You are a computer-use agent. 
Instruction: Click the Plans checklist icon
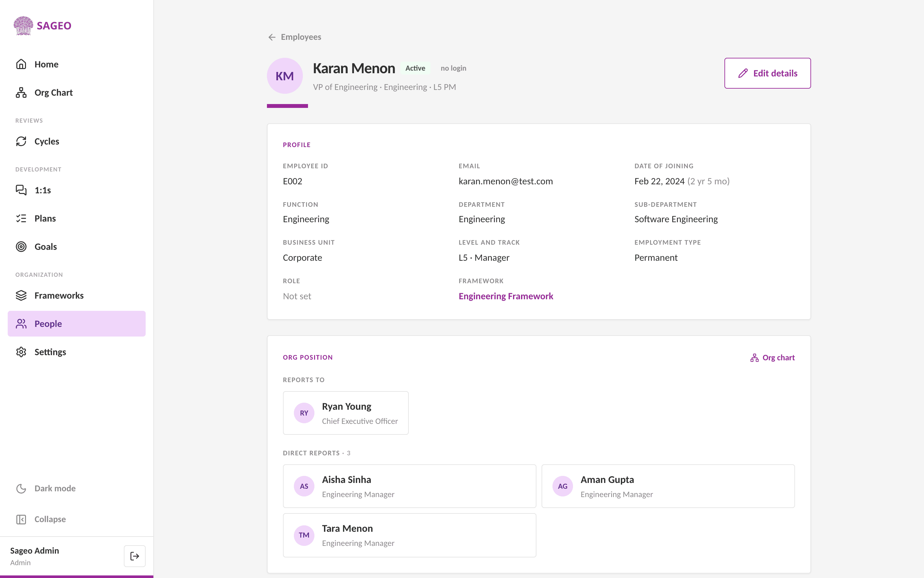pos(21,218)
